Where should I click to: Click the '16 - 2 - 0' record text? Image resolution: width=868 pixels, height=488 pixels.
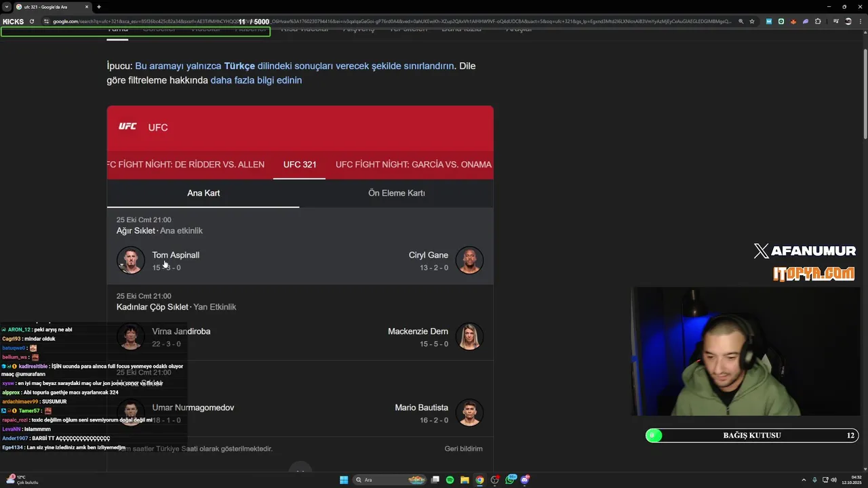[x=434, y=420]
